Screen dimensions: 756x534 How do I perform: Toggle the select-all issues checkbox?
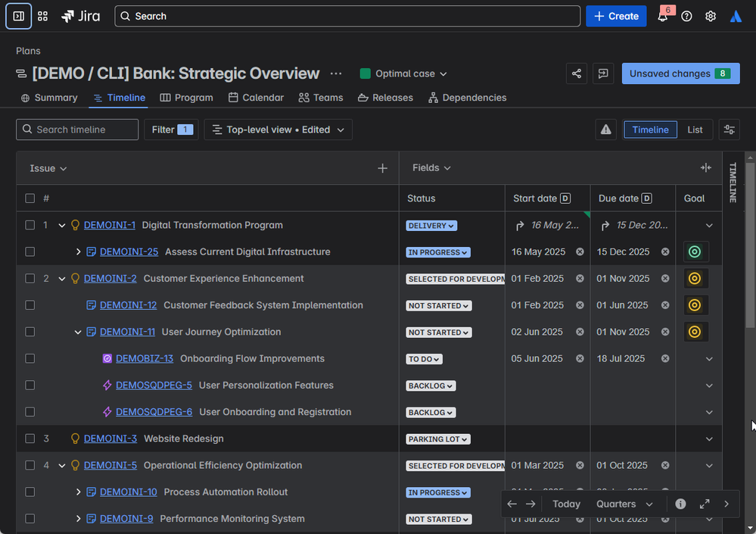[x=30, y=198]
